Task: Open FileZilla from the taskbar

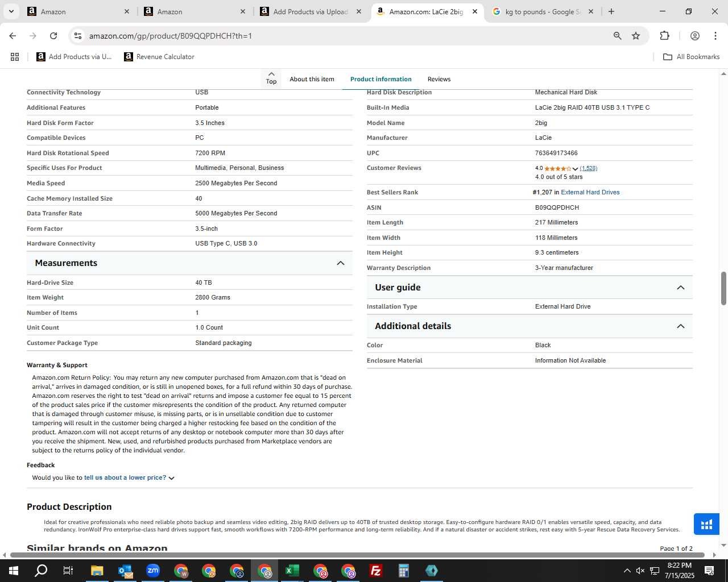Action: 376,571
